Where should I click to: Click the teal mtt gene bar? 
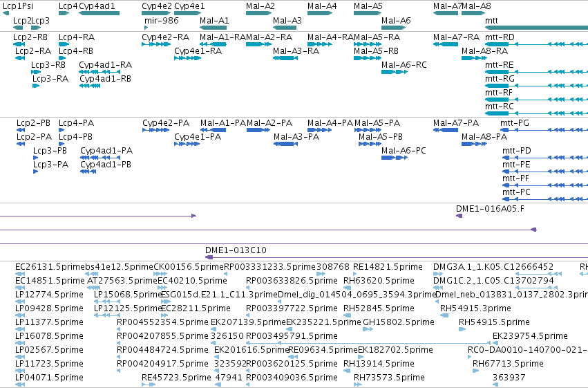[536, 28]
